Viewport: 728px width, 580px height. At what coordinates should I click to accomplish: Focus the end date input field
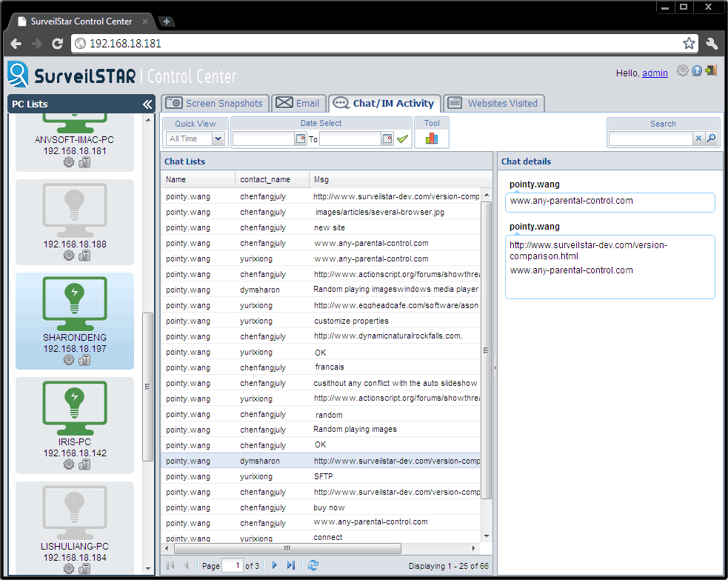click(350, 139)
